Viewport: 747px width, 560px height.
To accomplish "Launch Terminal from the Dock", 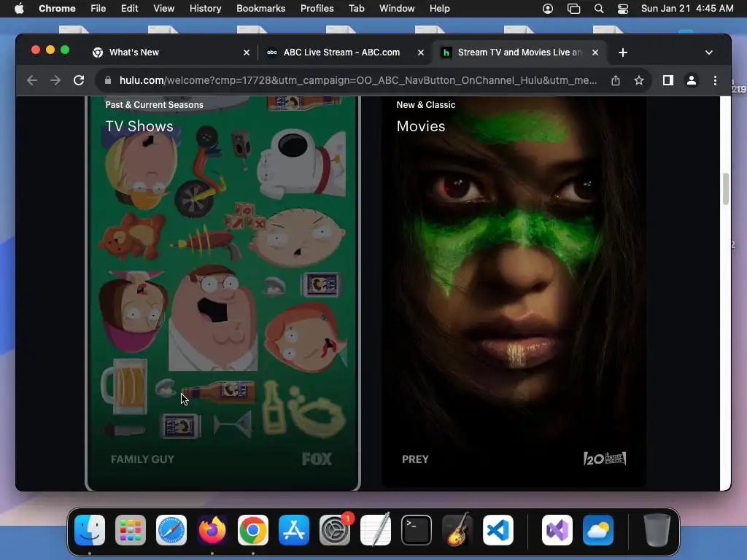I will point(417,530).
